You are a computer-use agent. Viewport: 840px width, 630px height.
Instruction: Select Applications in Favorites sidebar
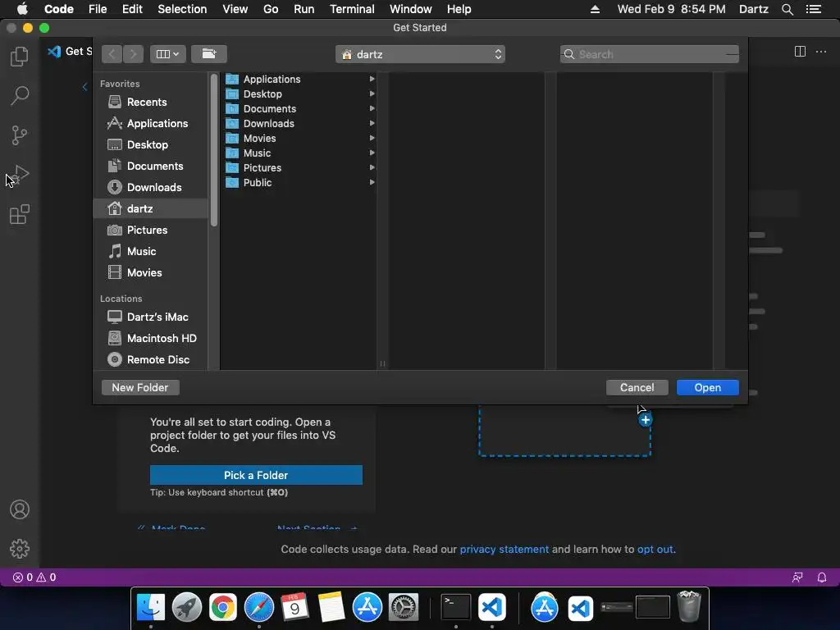(151, 123)
